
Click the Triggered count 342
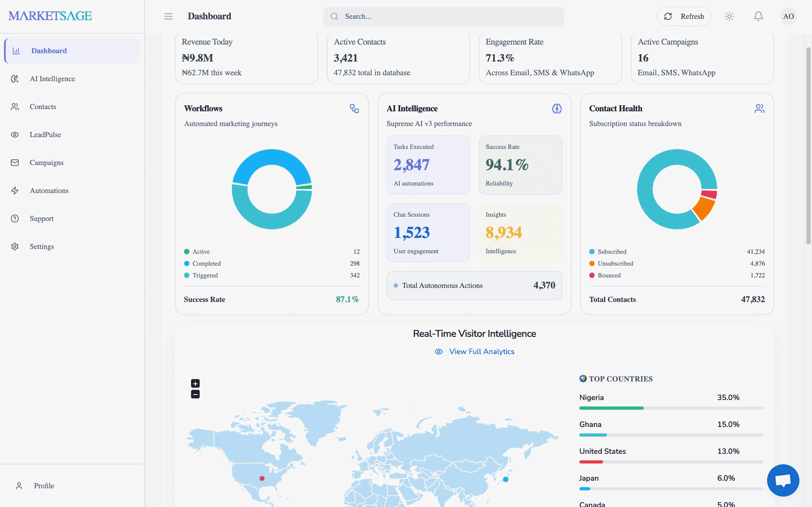(355, 276)
